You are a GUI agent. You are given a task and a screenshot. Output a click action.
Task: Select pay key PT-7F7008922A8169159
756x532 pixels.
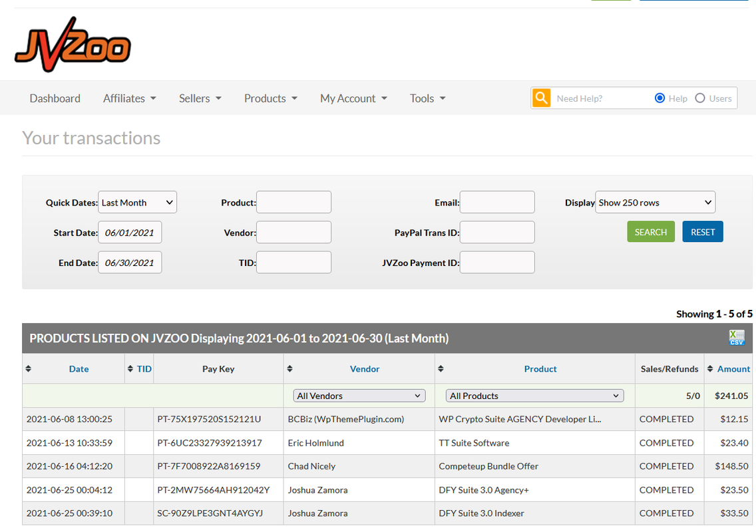[208, 466]
